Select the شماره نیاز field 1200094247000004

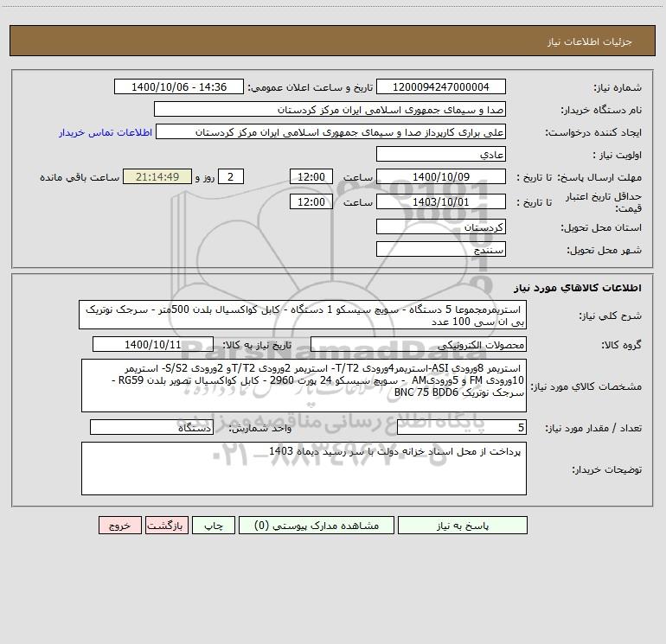[441, 86]
